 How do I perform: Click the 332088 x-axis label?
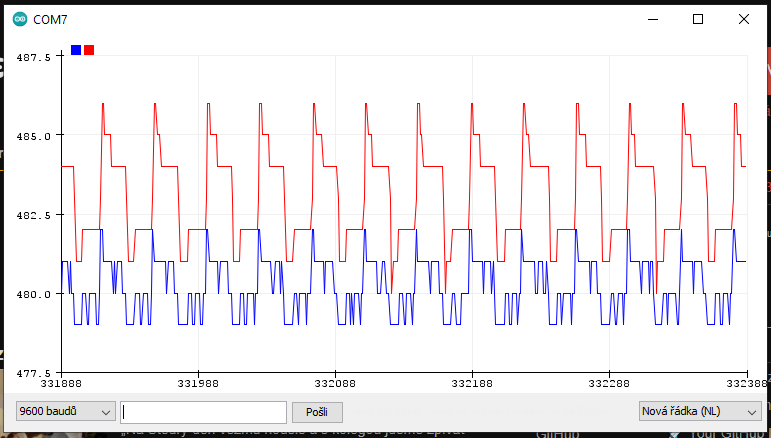pyautogui.click(x=335, y=383)
